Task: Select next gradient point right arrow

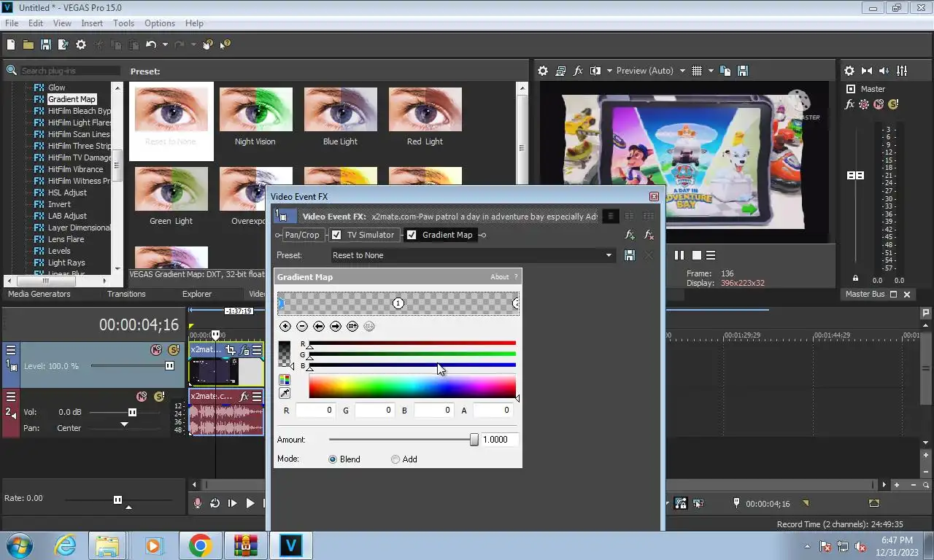Action: (336, 327)
